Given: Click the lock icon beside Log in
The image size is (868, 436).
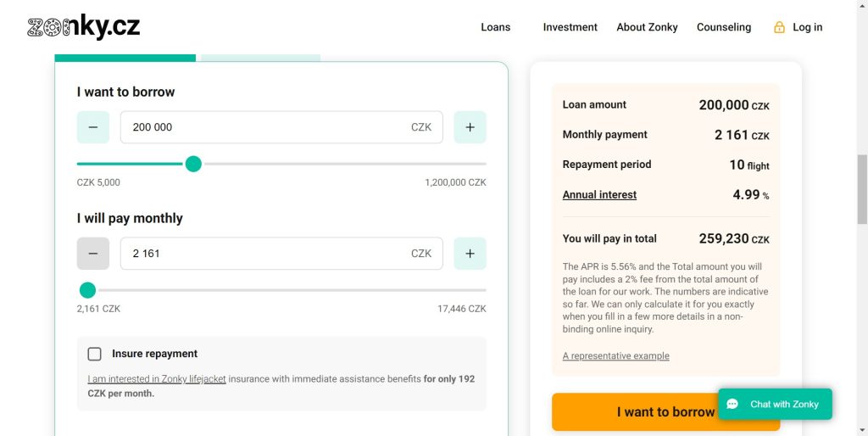Looking at the screenshot, I should [x=779, y=27].
